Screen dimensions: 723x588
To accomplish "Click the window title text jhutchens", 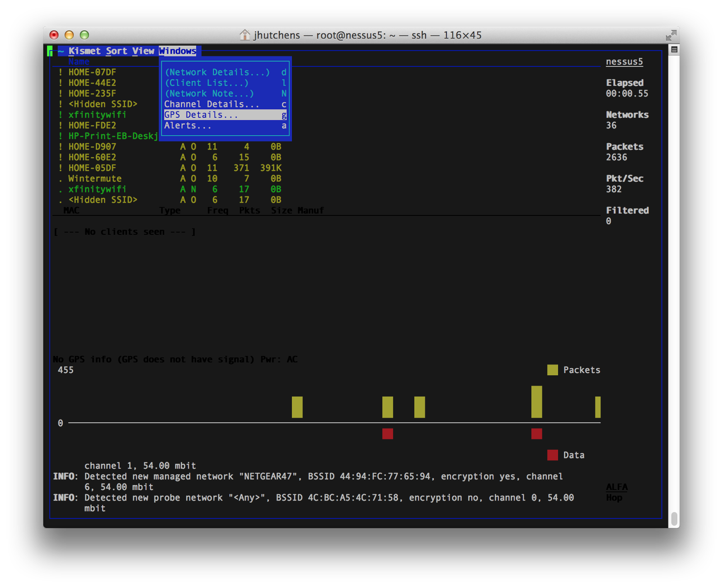I will (x=277, y=35).
